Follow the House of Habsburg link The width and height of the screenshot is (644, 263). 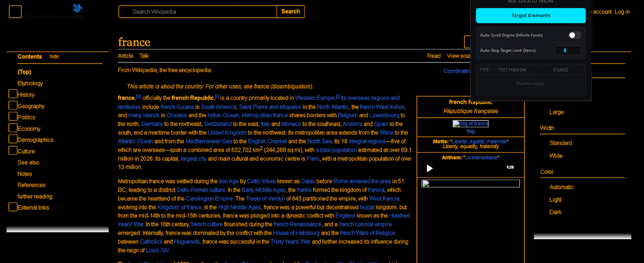(x=296, y=233)
